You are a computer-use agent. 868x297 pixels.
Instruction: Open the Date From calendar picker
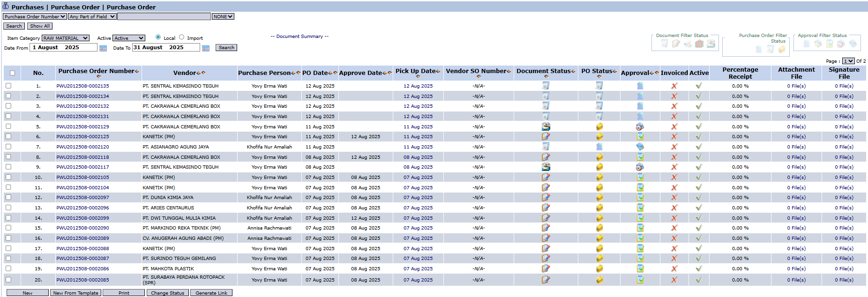(x=103, y=48)
